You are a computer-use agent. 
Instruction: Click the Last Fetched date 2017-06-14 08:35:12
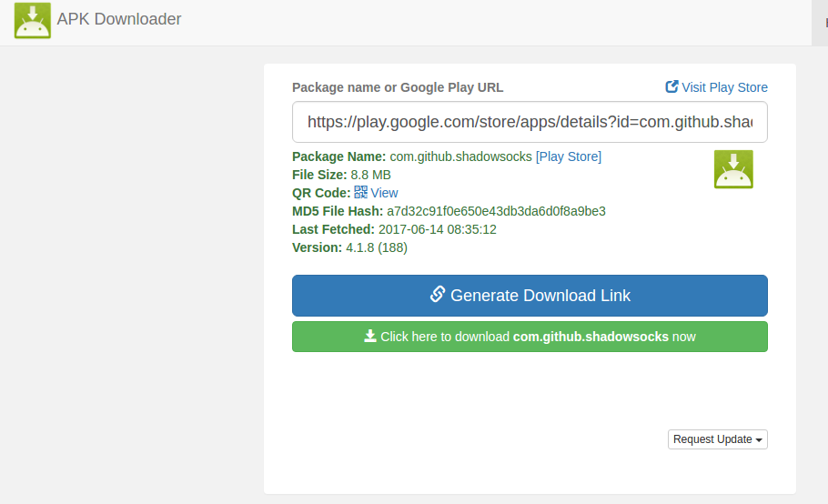click(438, 229)
